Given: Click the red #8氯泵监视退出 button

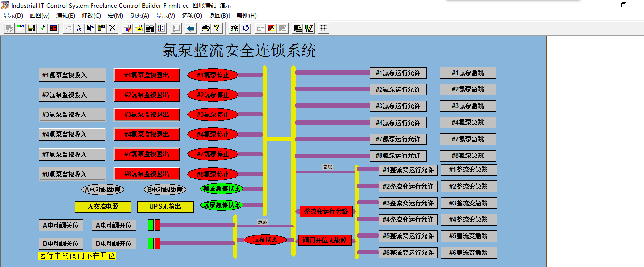Looking at the screenshot, I should pos(147,174).
